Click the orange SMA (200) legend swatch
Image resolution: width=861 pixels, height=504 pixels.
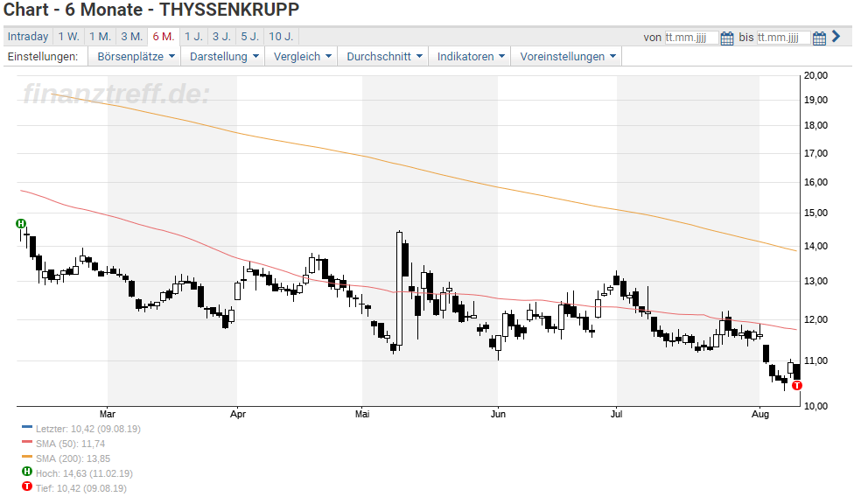click(27, 456)
